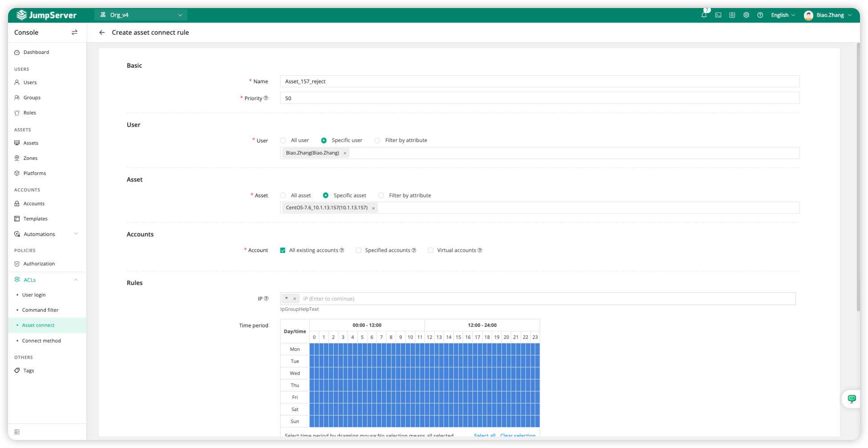Select asset Filter by attribute radio
Viewport: 868px width, 448px height.
coord(381,195)
